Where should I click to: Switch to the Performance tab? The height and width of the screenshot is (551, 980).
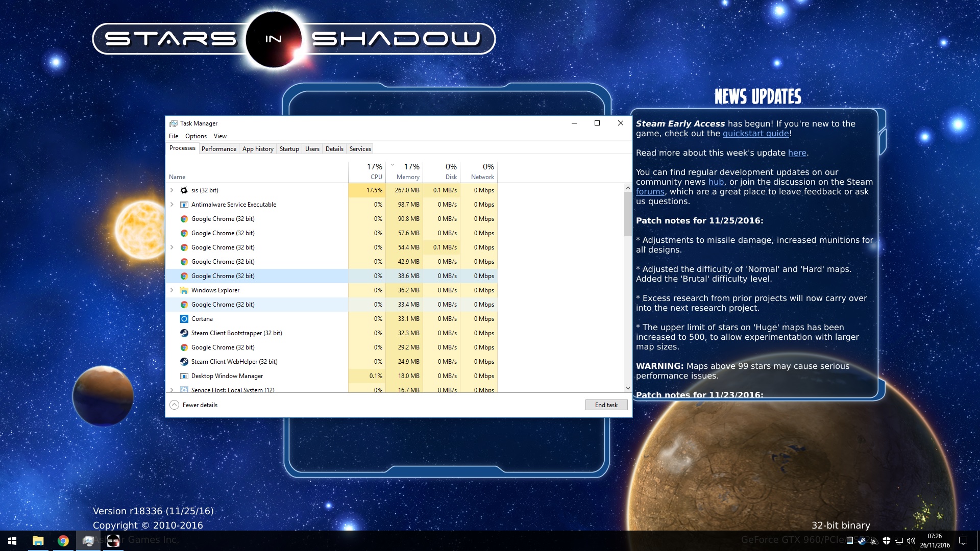pyautogui.click(x=218, y=149)
